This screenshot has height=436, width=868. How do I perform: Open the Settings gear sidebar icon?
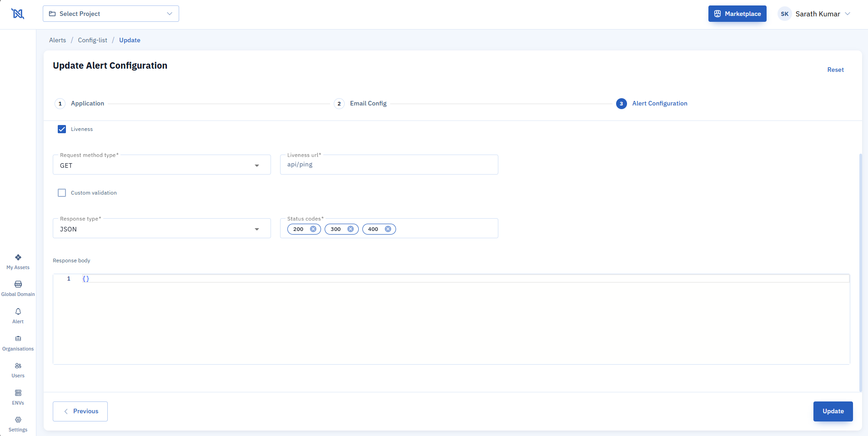[18, 420]
